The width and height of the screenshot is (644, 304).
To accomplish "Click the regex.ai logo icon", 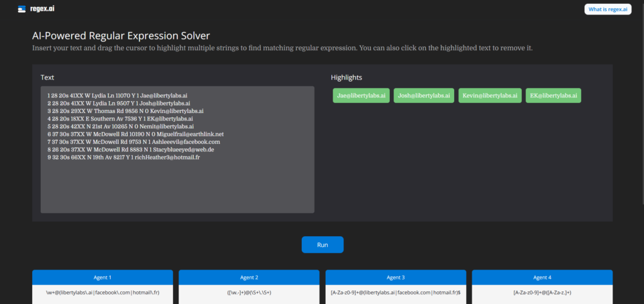I will pos(22,9).
